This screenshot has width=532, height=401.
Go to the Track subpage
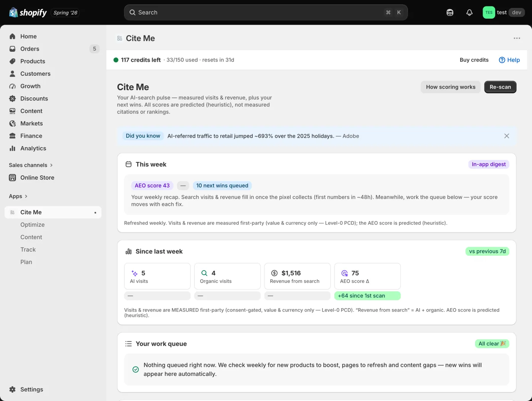[x=28, y=250]
